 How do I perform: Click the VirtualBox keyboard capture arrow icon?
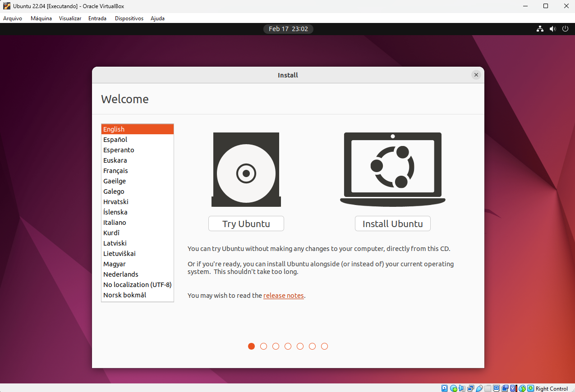tap(530, 388)
